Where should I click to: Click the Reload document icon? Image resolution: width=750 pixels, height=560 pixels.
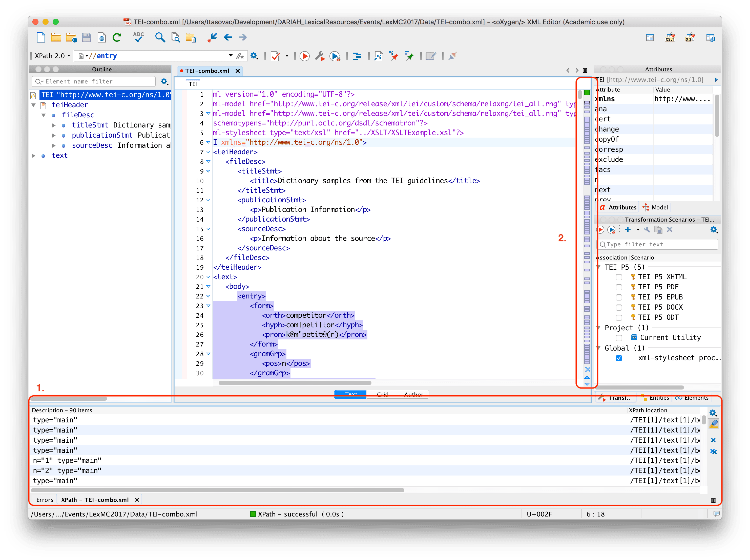(117, 37)
